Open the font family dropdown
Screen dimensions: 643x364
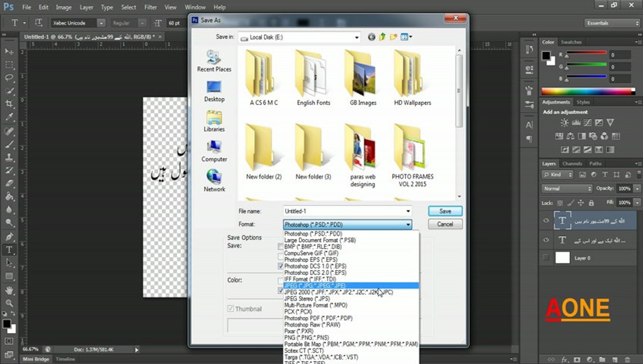click(x=101, y=23)
